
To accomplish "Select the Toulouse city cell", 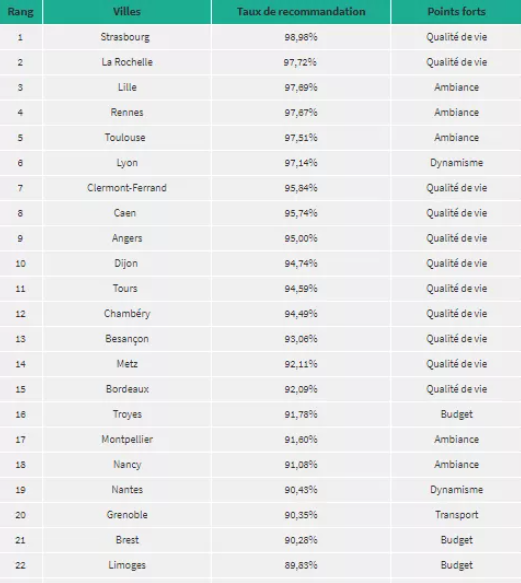I will tap(127, 138).
